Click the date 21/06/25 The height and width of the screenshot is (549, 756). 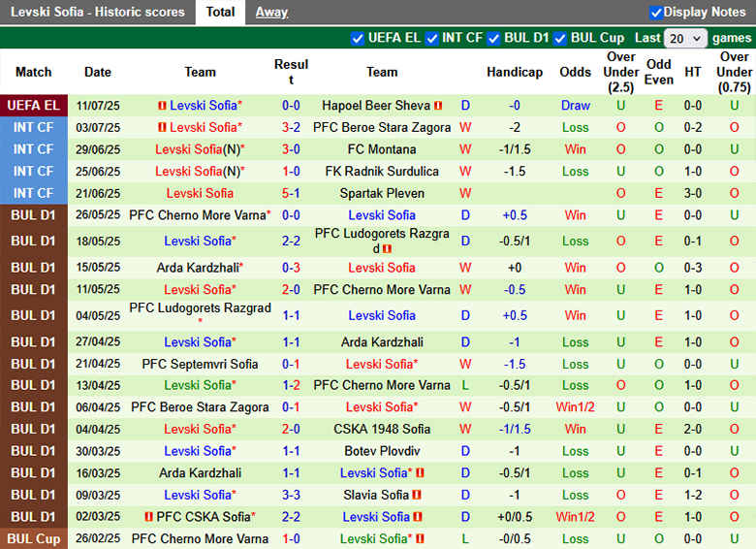(x=98, y=193)
